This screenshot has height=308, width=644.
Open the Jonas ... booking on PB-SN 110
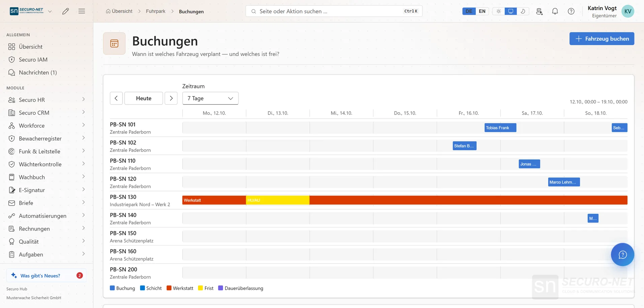[x=529, y=164]
